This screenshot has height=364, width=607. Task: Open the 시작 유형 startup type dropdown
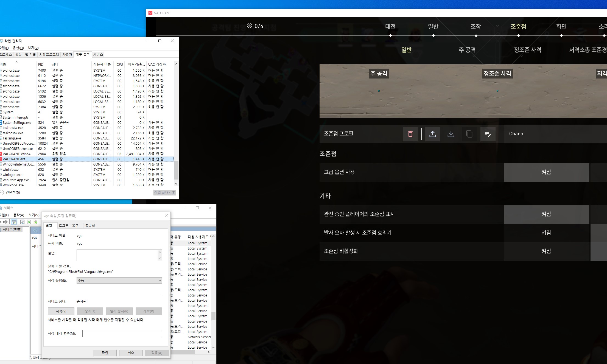point(119,280)
